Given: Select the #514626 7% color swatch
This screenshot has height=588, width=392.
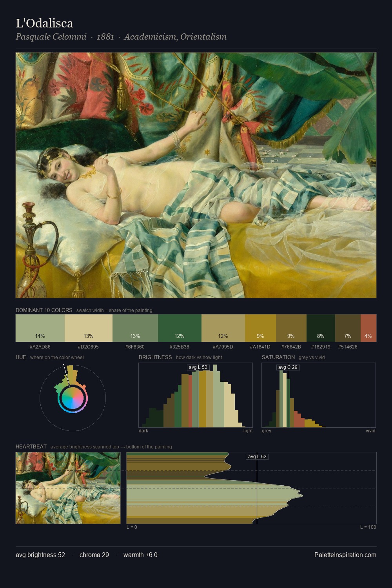Looking at the screenshot, I should pos(348,328).
